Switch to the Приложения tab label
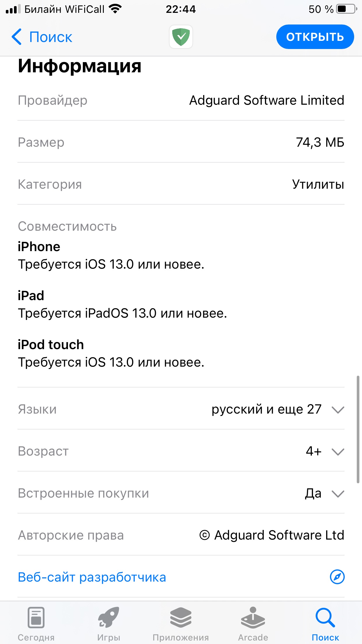Screen dimensions: 362x644 tap(181, 638)
